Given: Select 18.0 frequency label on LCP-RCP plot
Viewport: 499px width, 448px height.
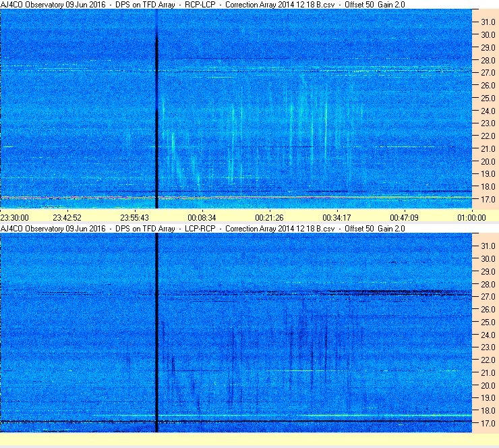Looking at the screenshot, I should point(488,410).
